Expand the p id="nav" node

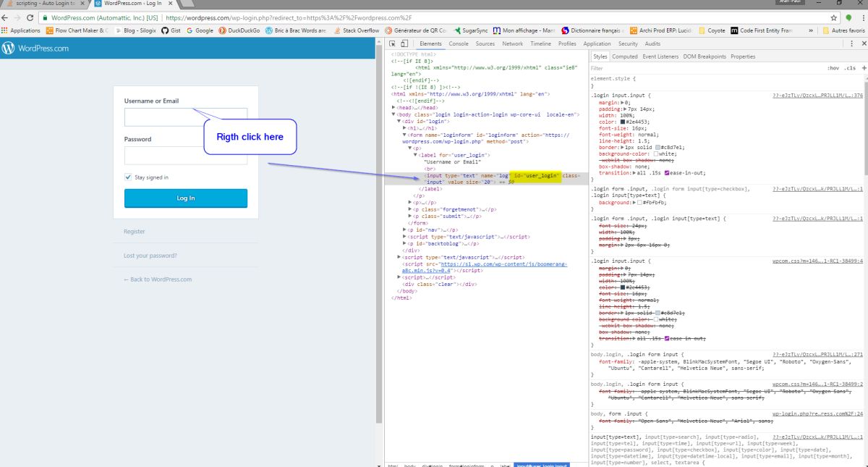pos(405,230)
